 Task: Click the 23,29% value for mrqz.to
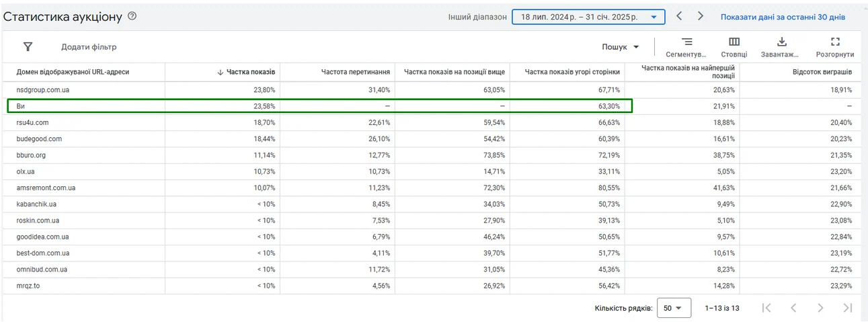pyautogui.click(x=840, y=286)
